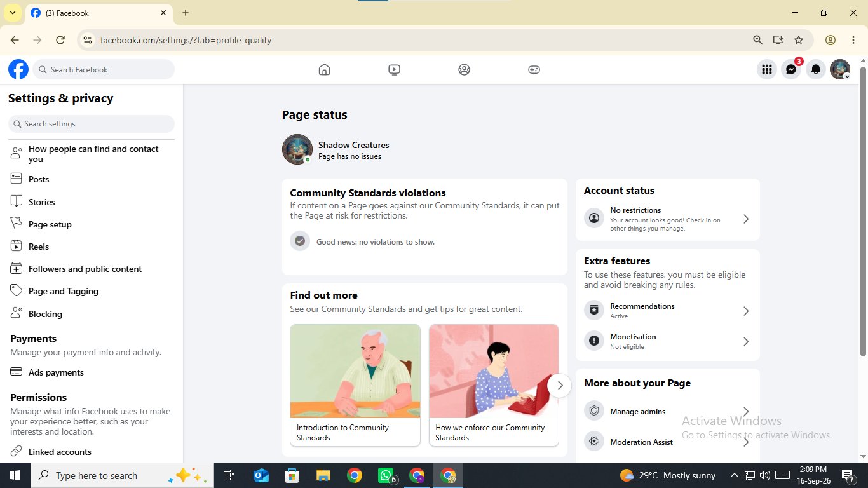This screenshot has width=868, height=488.
Task: Click the Page and Tagging tag icon
Action: [17, 291]
